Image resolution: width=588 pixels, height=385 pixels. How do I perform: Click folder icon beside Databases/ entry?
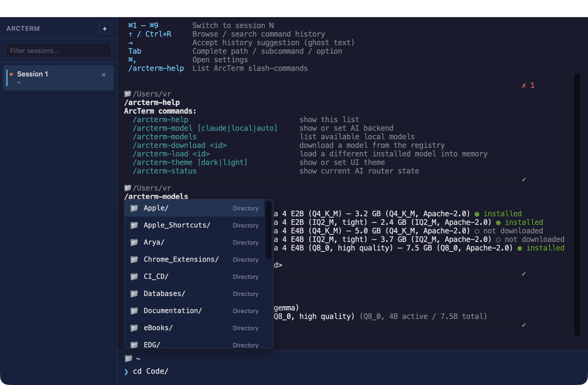tap(134, 294)
